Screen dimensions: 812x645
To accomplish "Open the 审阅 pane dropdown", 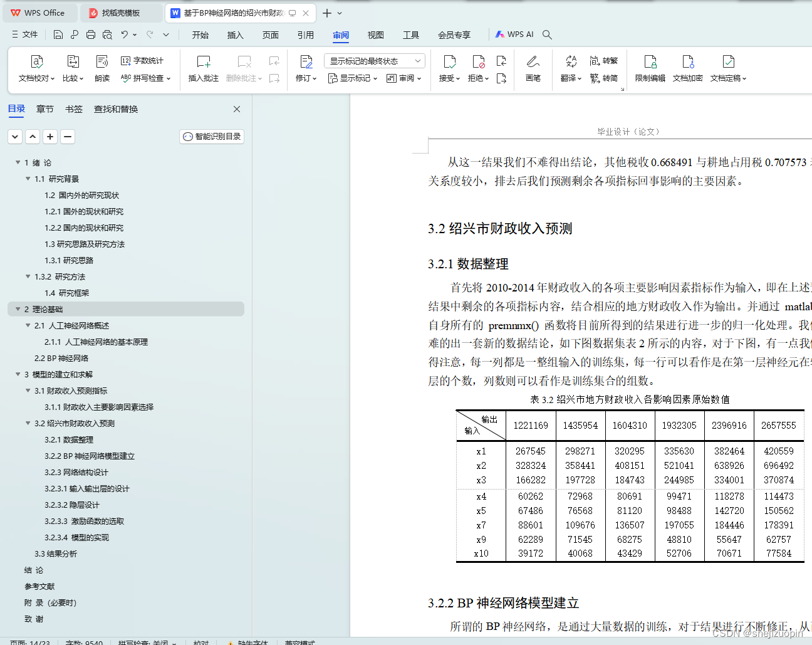I will coord(404,78).
